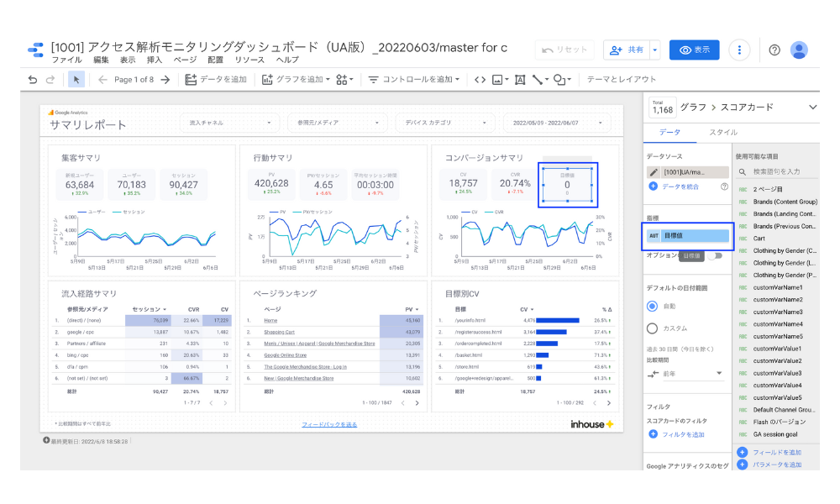840x504 pixels.
Task: Click the undo arrow icon
Action: click(33, 79)
